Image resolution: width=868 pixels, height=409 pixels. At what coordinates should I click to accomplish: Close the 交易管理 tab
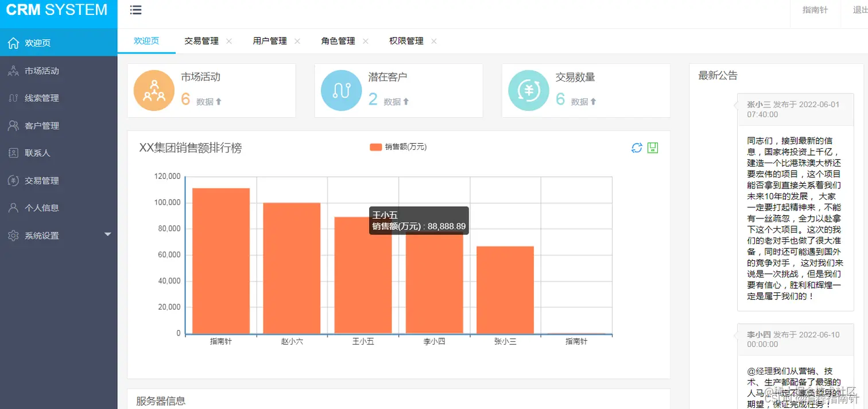pyautogui.click(x=229, y=41)
